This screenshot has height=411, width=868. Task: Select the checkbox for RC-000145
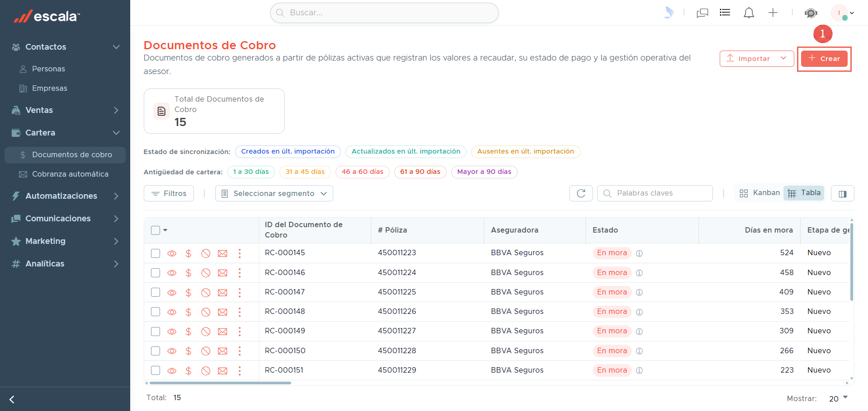click(x=156, y=253)
